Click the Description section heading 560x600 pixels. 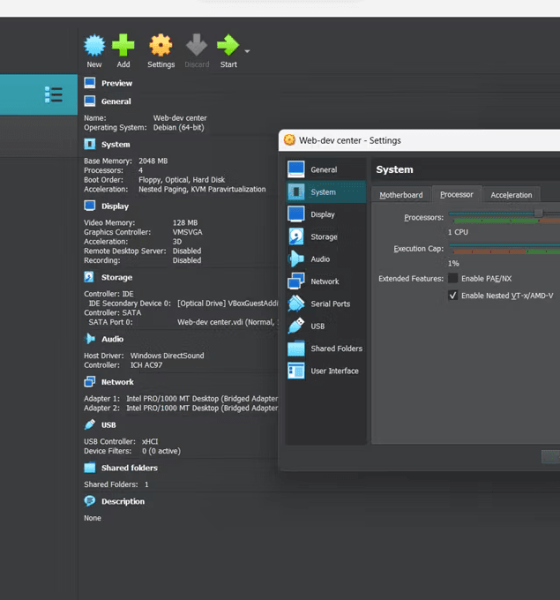123,501
